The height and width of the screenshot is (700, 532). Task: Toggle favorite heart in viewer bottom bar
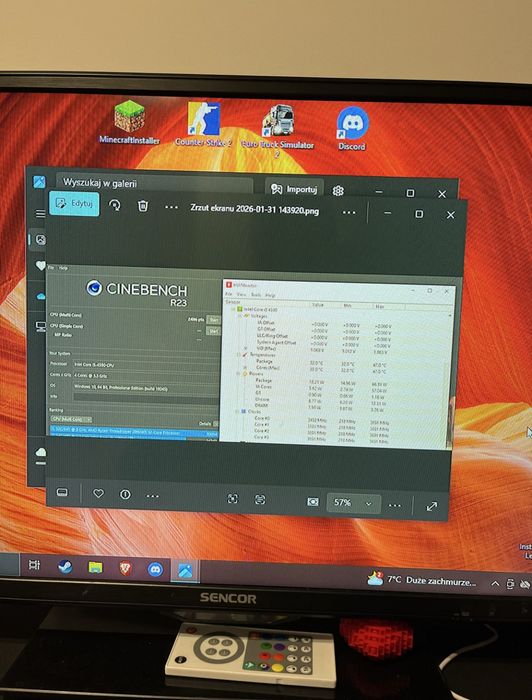(98, 493)
